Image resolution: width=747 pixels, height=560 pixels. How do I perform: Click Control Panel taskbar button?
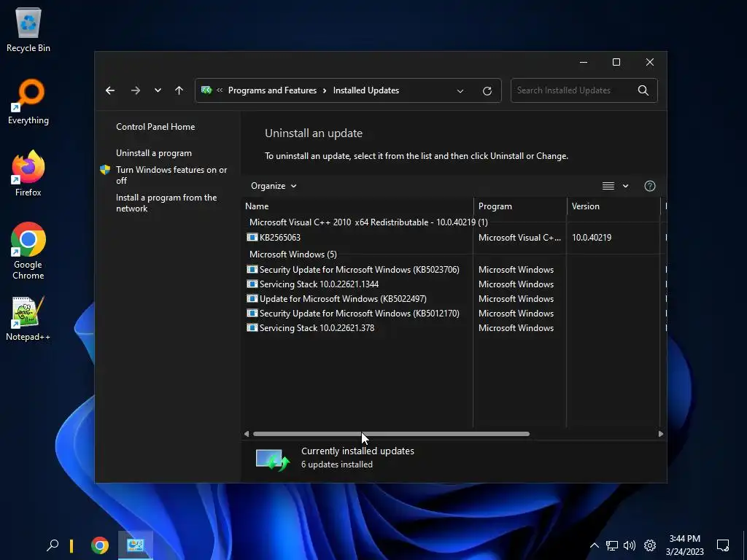tap(135, 545)
